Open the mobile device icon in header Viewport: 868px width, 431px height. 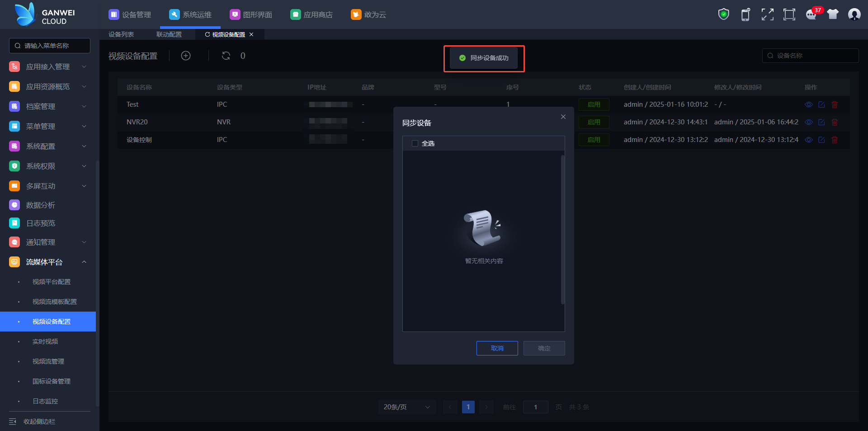pyautogui.click(x=745, y=14)
